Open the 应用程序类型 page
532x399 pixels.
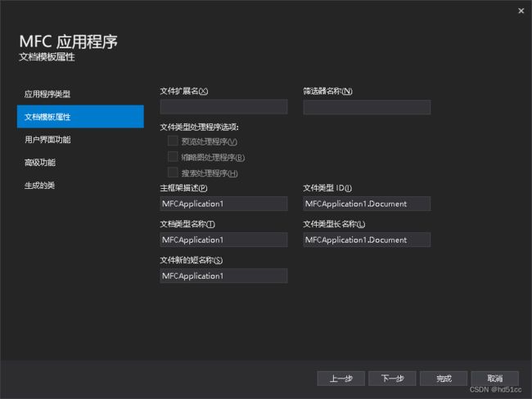47,94
